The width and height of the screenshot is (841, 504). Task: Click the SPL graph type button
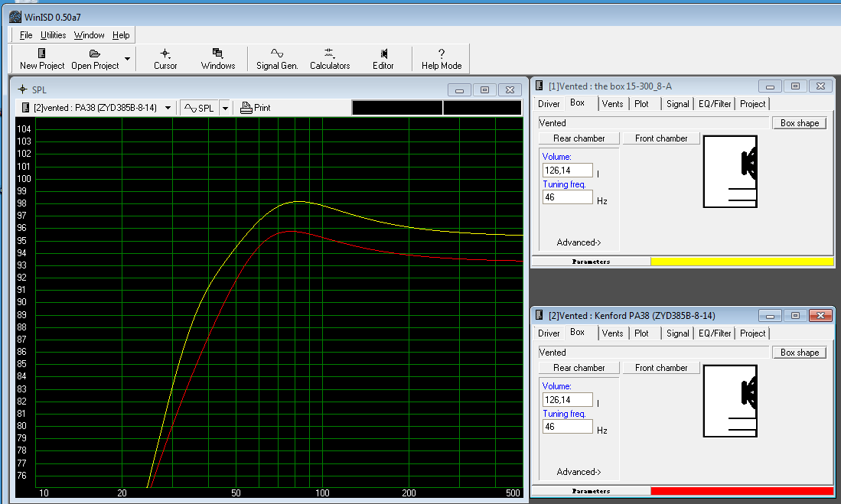[199, 108]
